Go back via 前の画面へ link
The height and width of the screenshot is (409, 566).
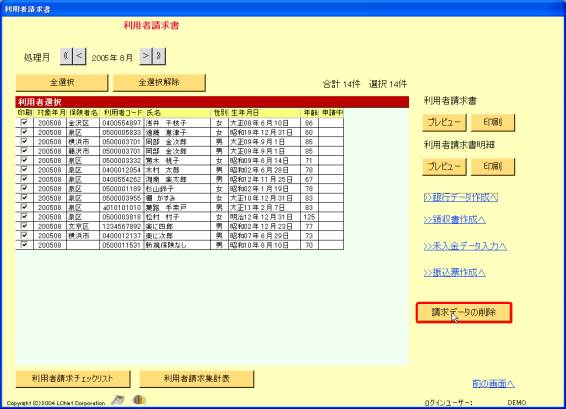point(493,383)
